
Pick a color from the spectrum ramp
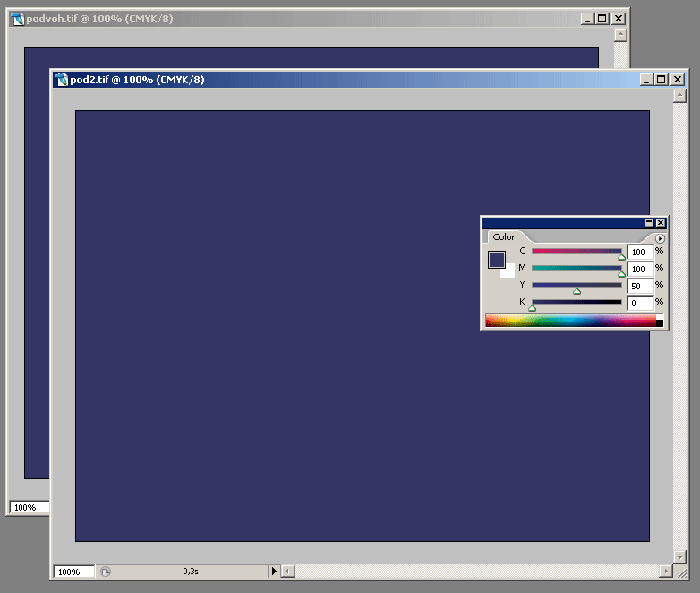point(570,321)
